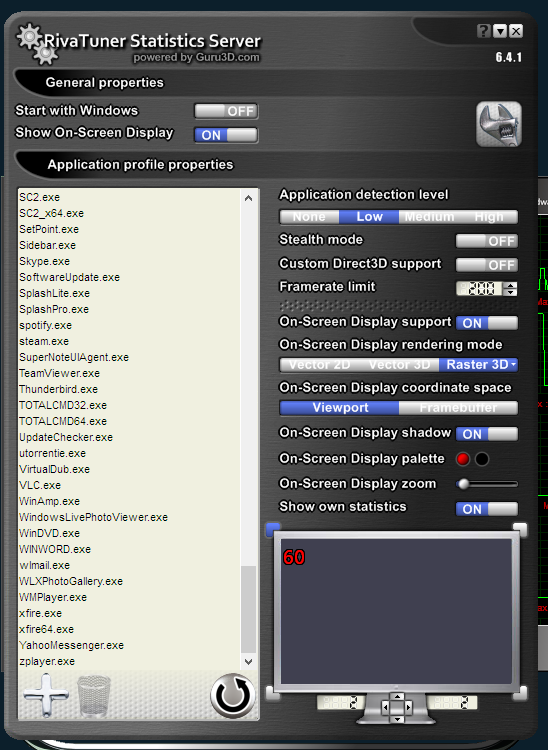548x750 pixels.
Task: Click the application list scrollbar thumb
Action: [x=248, y=609]
